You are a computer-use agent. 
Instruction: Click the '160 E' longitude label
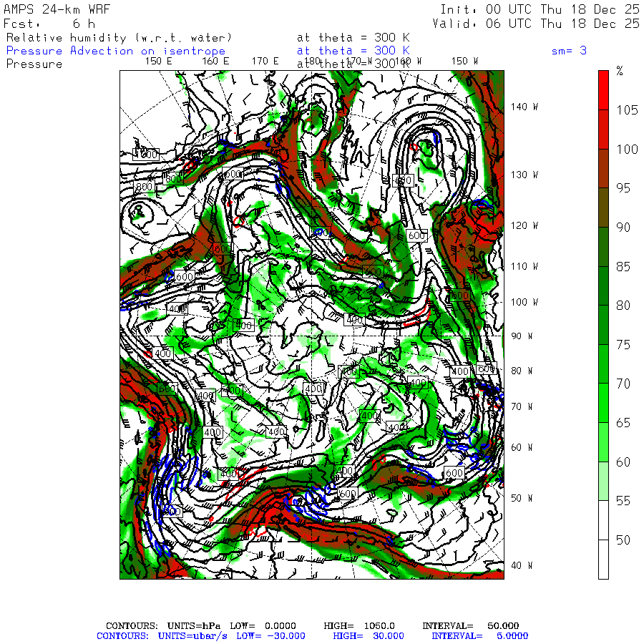[215, 62]
